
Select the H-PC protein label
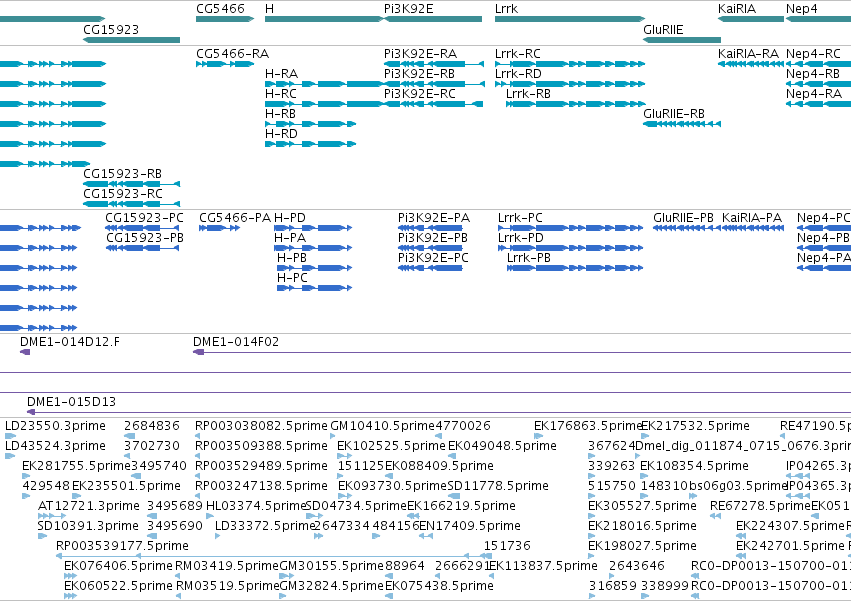292,277
